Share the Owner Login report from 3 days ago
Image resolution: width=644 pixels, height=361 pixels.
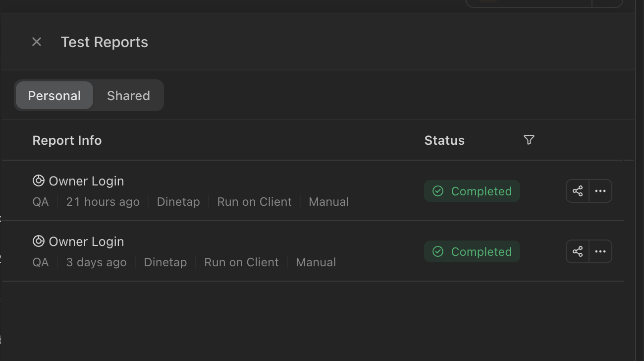(x=578, y=252)
